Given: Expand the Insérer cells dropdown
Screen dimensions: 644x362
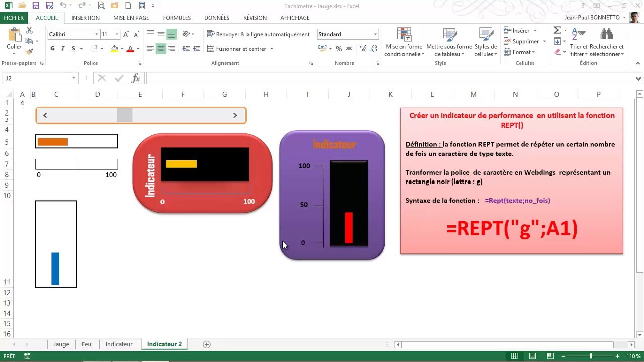Looking at the screenshot, I should click(535, 31).
